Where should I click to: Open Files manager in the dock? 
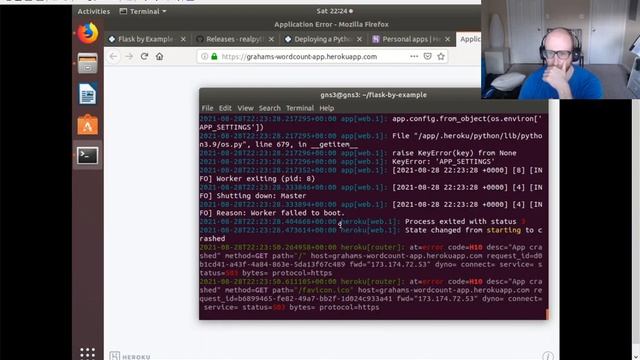coord(88,63)
